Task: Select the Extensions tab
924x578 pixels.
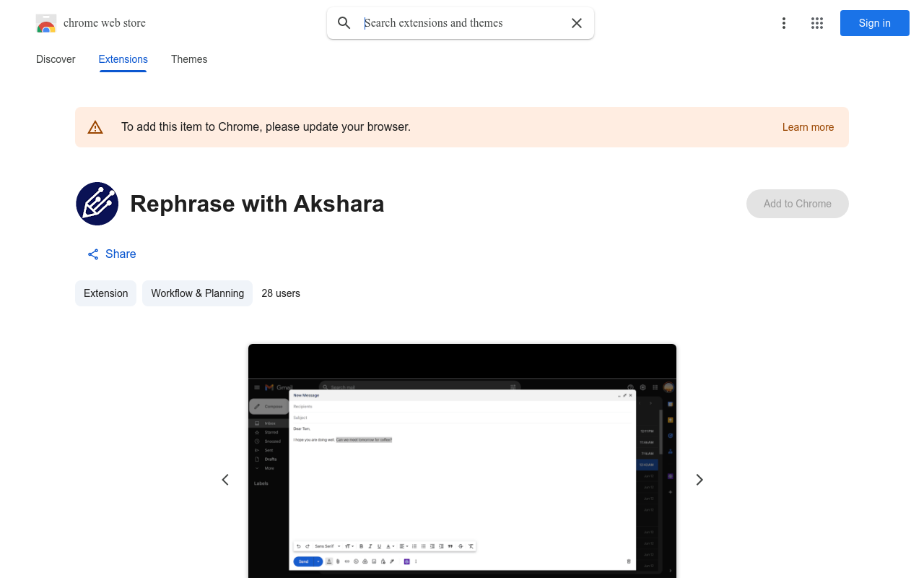Action: [123, 59]
